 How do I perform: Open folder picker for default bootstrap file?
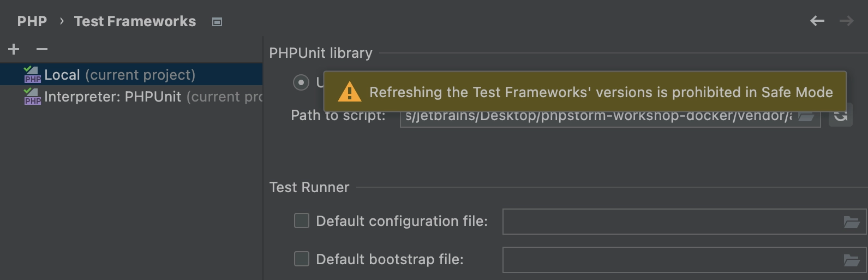pyautogui.click(x=852, y=260)
